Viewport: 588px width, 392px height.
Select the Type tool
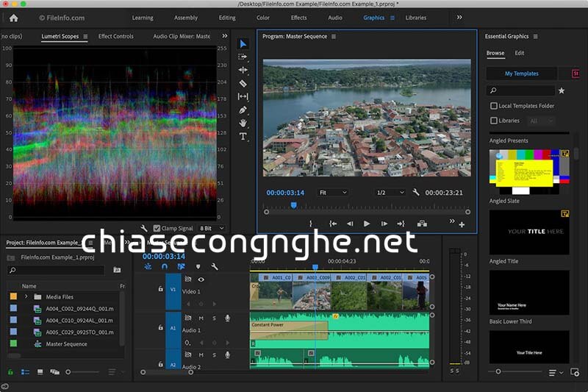243,136
